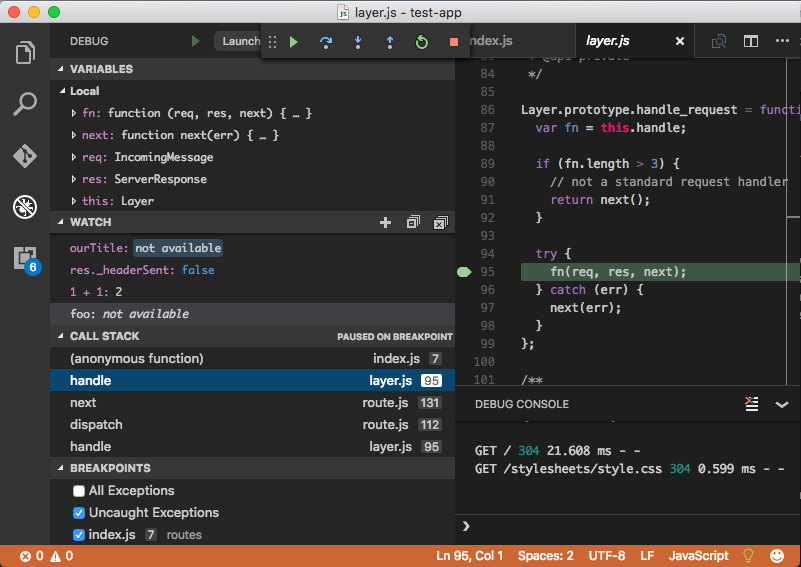
Task: Open the Search view in activity bar
Action: click(25, 104)
